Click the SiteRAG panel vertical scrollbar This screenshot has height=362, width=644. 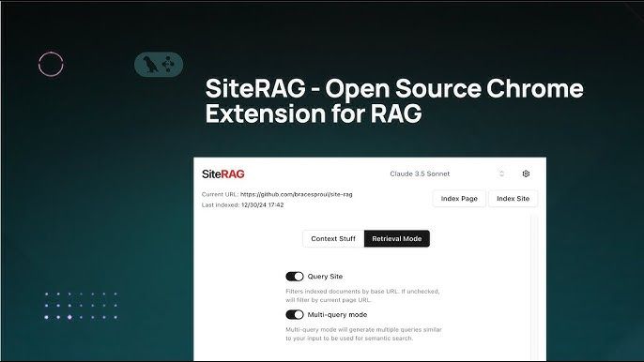click(533, 287)
